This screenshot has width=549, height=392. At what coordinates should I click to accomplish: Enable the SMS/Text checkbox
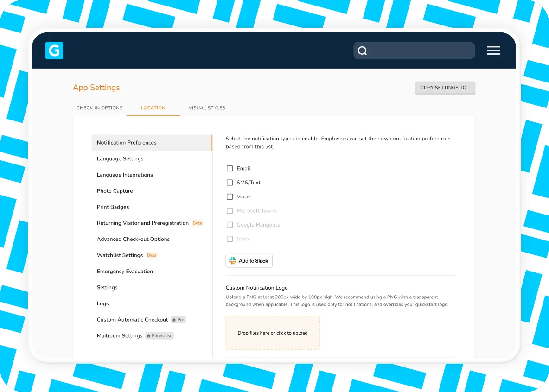pyautogui.click(x=230, y=183)
